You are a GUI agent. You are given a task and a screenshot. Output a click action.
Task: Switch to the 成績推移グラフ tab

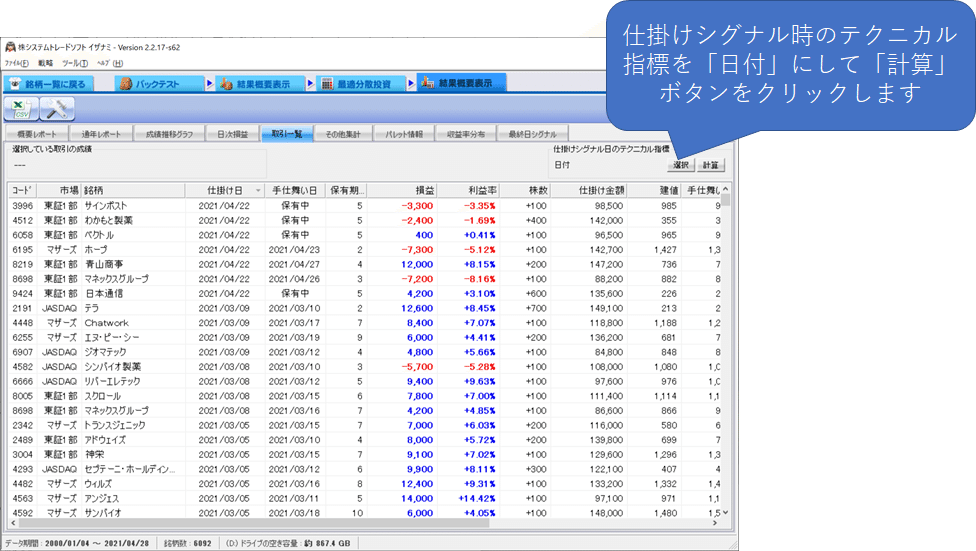[169, 134]
